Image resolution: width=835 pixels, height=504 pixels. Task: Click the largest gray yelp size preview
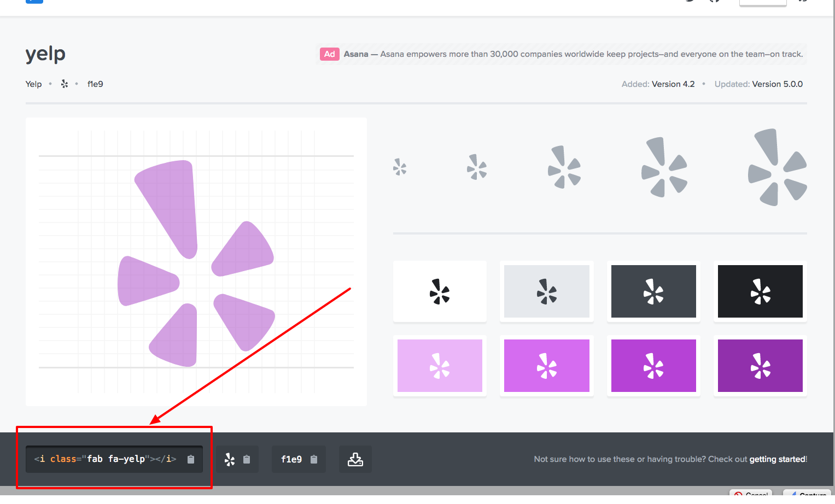coord(777,167)
